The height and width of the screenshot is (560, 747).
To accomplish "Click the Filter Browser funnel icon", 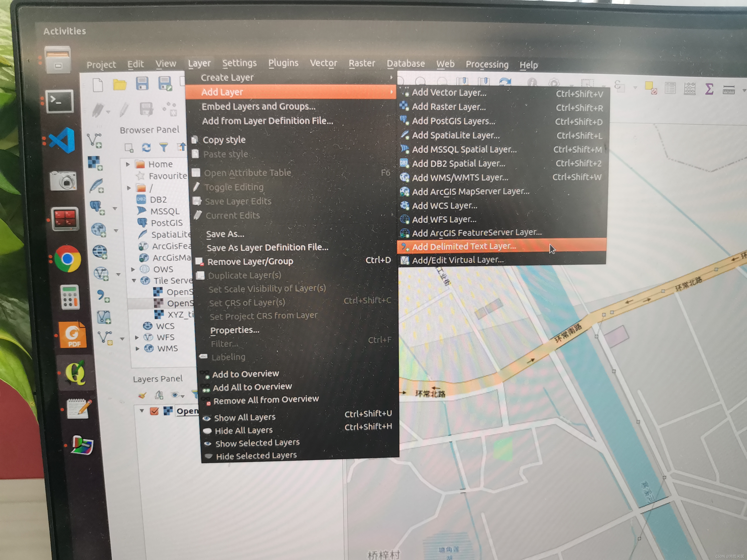I will coord(164,147).
